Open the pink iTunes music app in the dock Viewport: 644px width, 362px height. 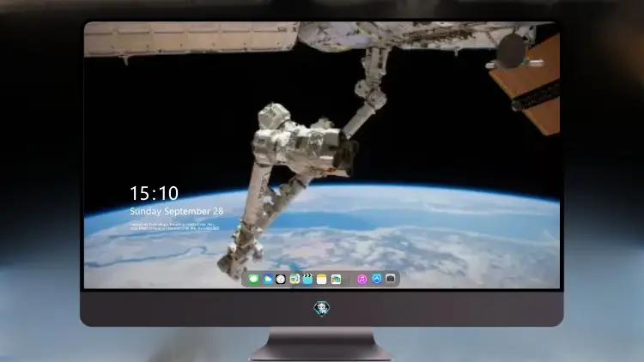pos(361,279)
